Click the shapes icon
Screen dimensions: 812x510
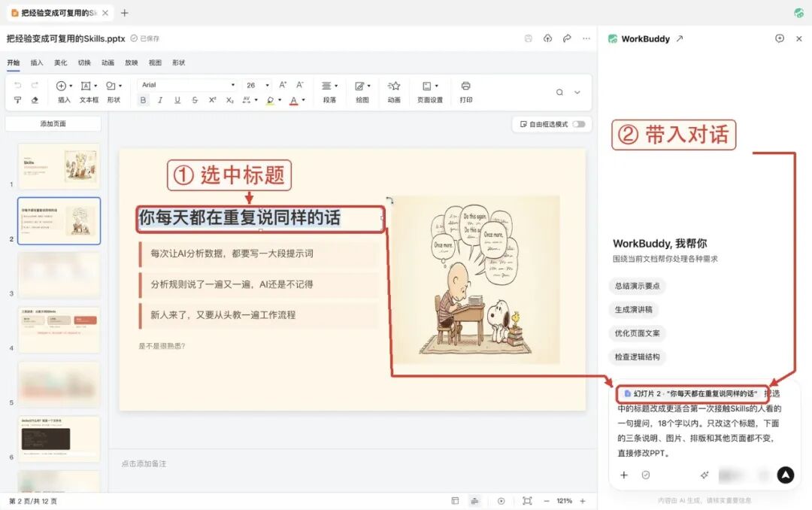pos(111,86)
